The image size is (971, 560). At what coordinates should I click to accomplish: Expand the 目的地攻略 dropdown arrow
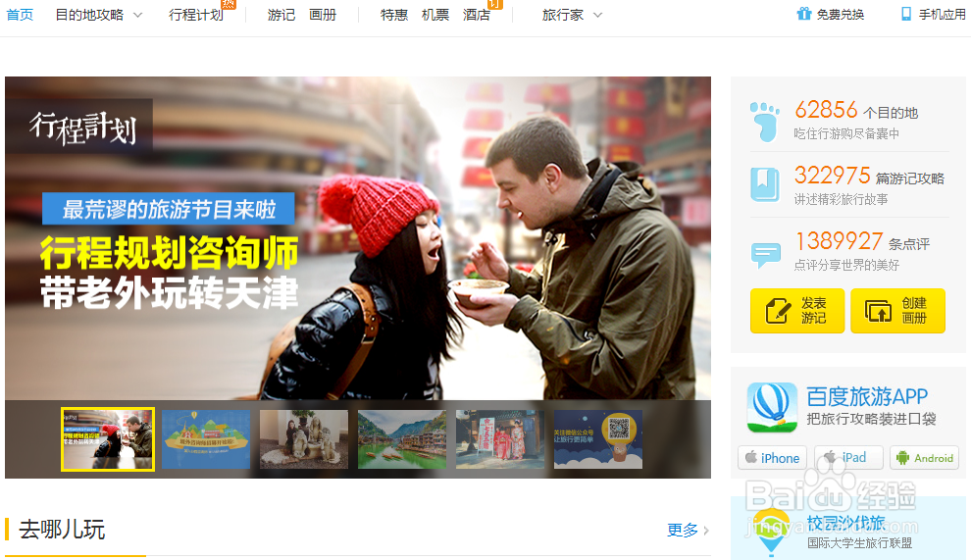(137, 16)
